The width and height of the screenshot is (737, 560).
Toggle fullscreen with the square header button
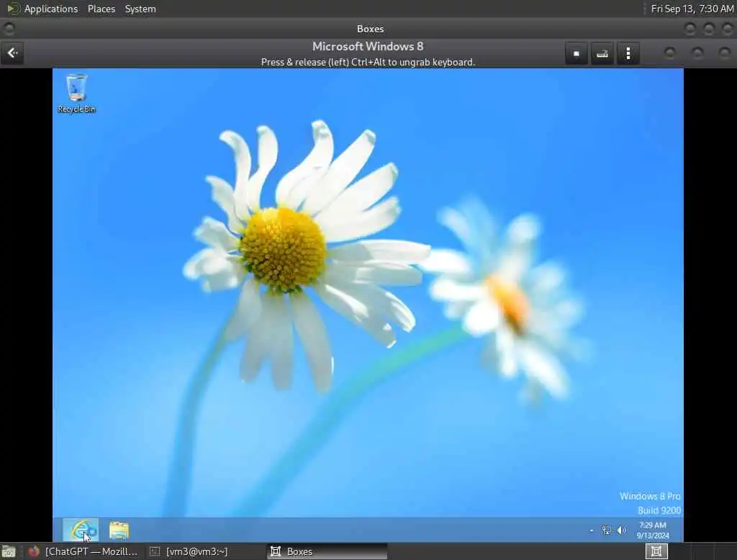577,53
